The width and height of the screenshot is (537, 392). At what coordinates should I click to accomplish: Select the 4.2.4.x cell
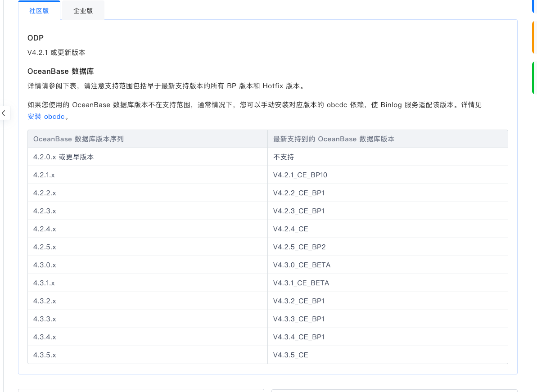click(148, 229)
